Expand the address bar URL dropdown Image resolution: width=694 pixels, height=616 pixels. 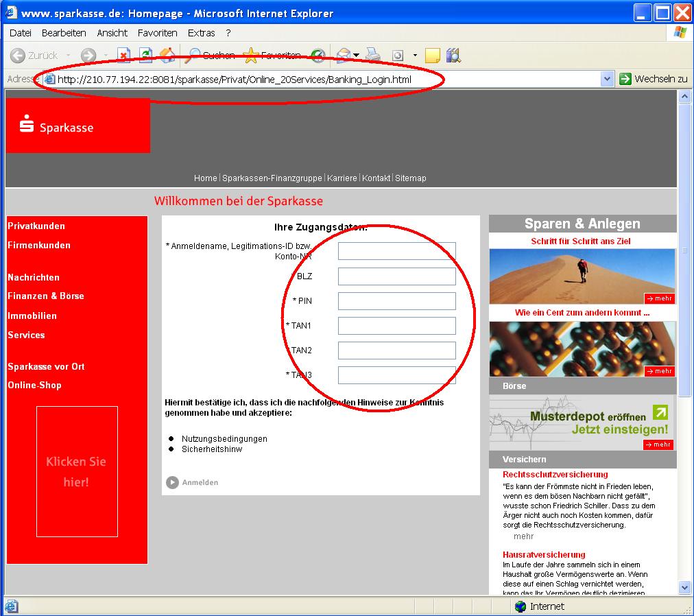pos(607,79)
